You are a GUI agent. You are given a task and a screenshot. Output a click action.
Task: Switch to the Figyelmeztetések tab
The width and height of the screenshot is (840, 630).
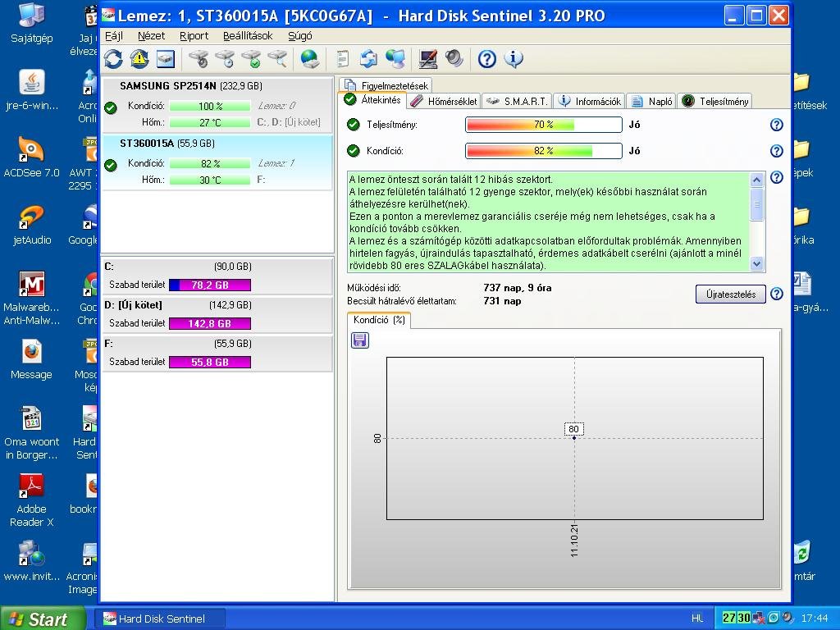pyautogui.click(x=386, y=85)
